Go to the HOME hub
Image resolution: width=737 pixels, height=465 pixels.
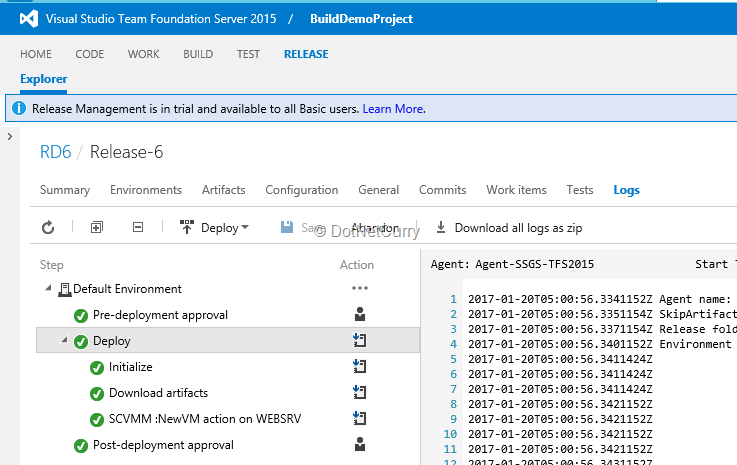click(x=36, y=54)
